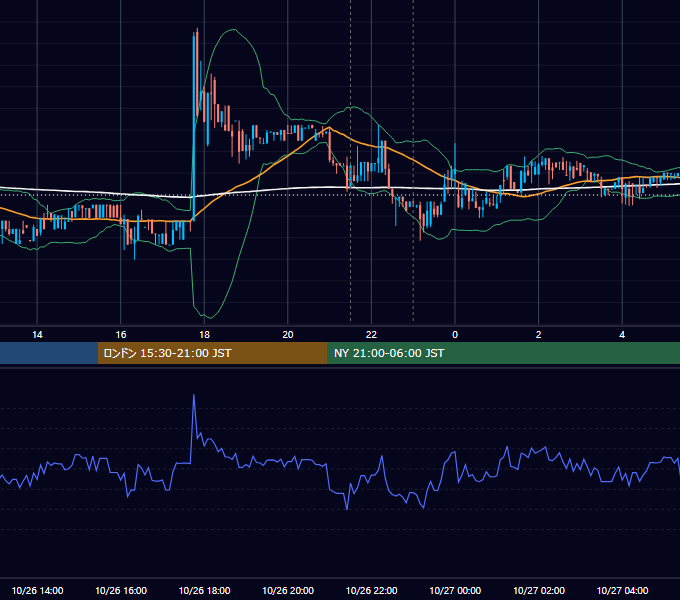The width and height of the screenshot is (680, 600).
Task: Click the hour label 2 on time axis
Action: click(x=539, y=335)
